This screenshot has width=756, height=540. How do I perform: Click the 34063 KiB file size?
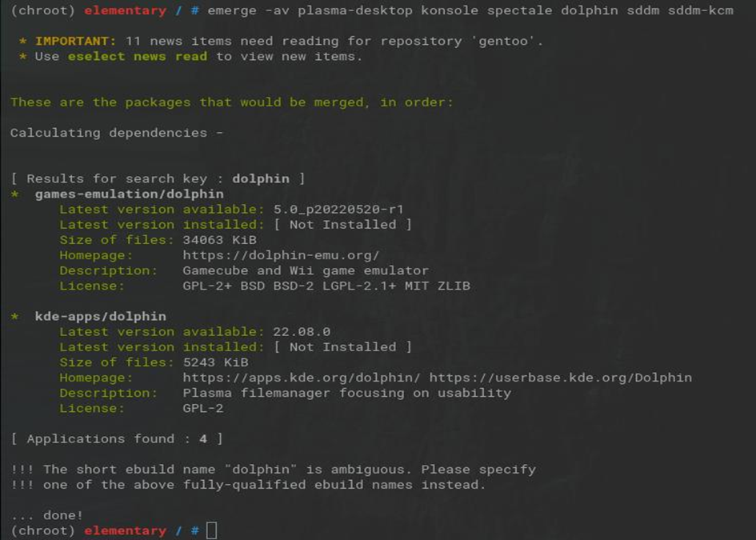point(219,240)
